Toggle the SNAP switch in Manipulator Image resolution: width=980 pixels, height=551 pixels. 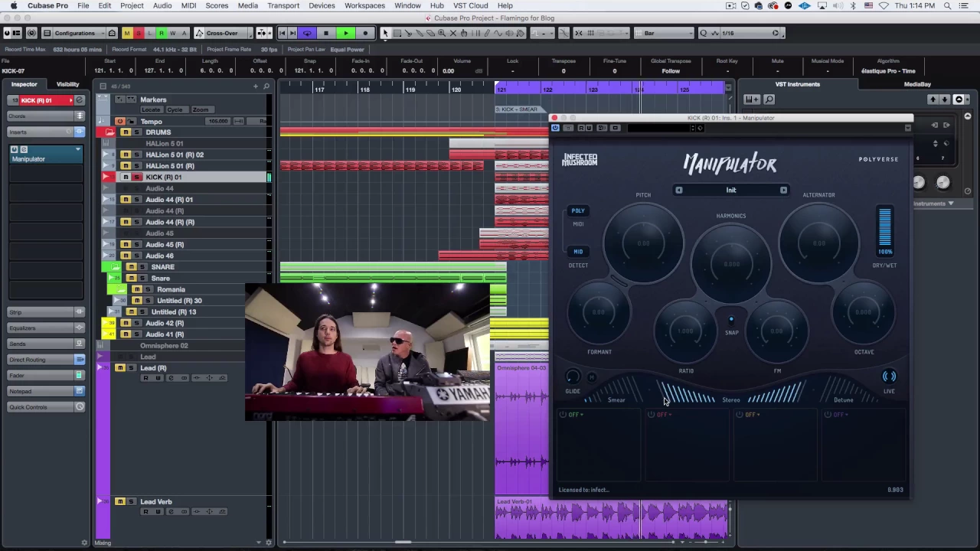click(x=731, y=320)
